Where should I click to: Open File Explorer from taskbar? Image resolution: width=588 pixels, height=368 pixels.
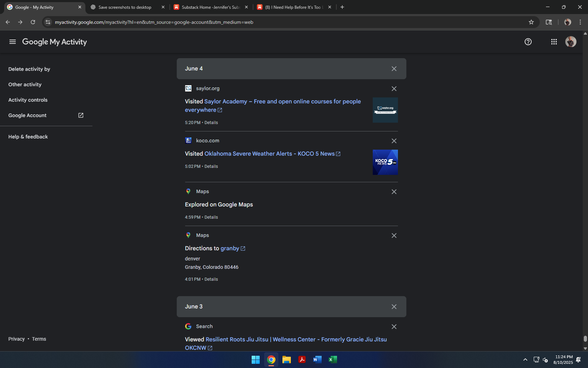click(x=287, y=360)
